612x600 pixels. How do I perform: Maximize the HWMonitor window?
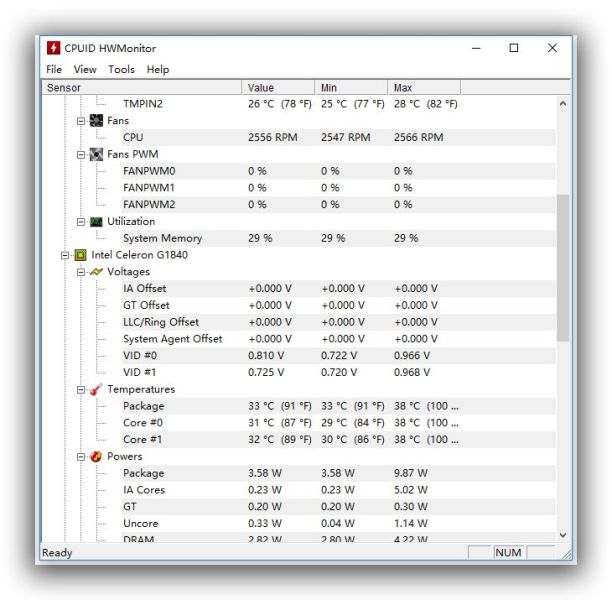click(x=514, y=48)
